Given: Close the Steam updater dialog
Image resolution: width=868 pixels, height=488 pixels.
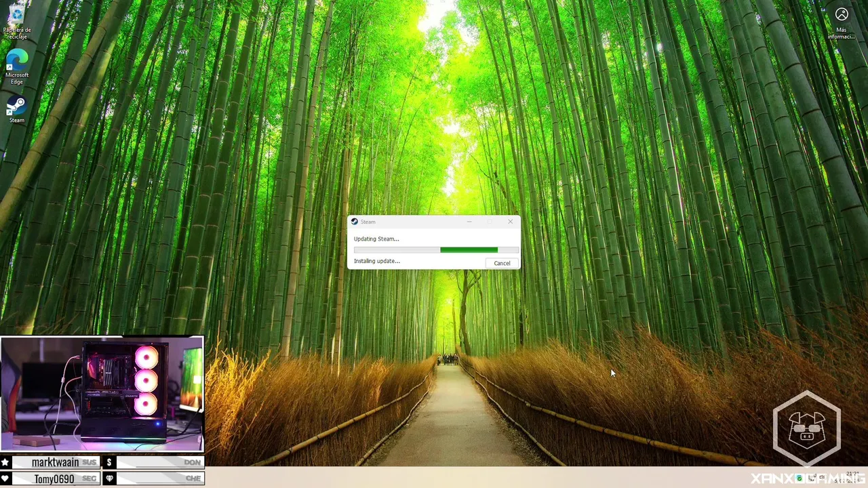Looking at the screenshot, I should tap(511, 222).
